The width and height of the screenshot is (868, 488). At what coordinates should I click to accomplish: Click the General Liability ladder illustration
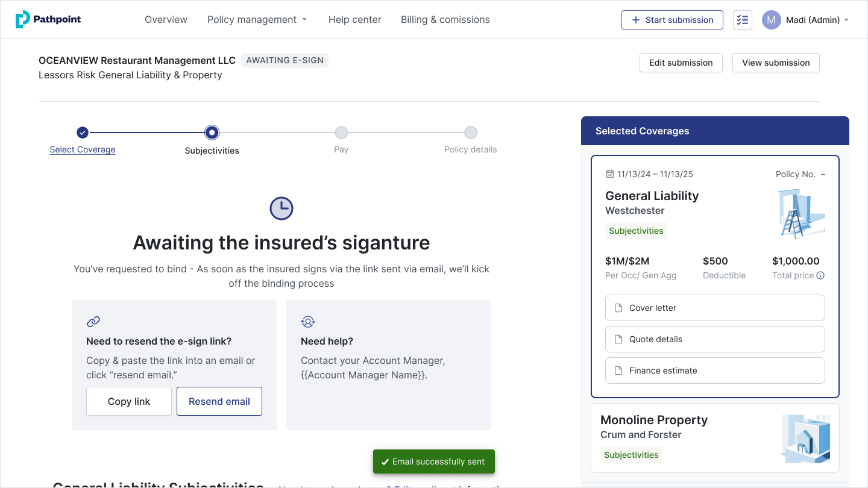point(800,213)
